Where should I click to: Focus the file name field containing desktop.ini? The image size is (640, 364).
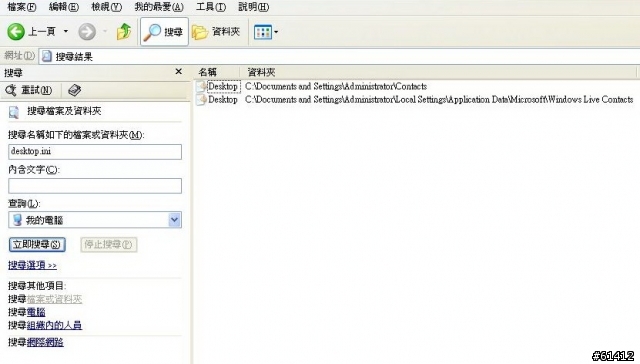[x=95, y=151]
